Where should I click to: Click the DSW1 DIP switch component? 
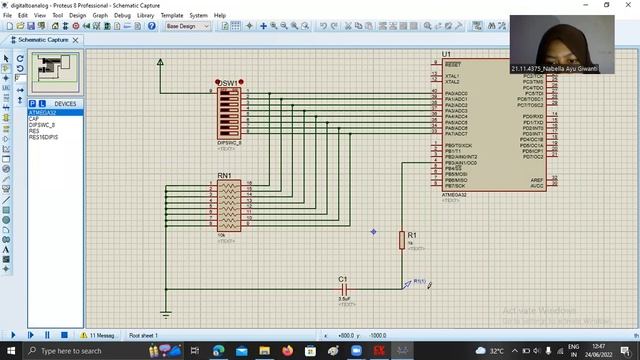[229, 113]
